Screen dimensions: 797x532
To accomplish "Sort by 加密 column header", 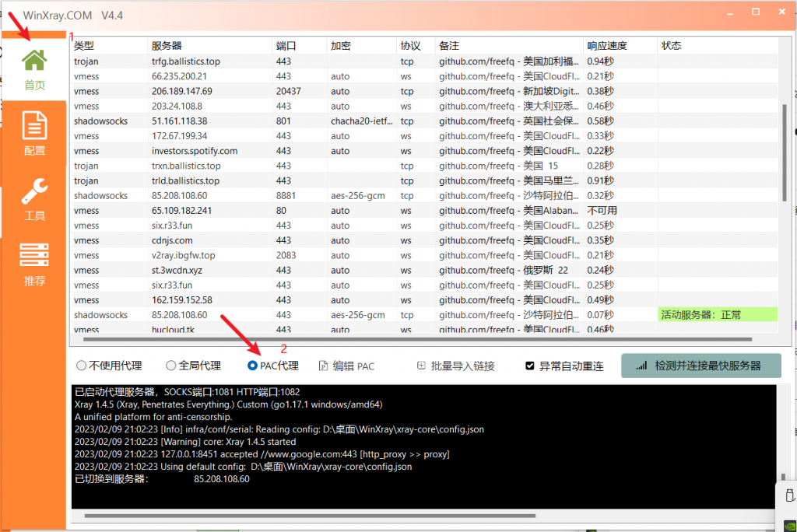I will coord(361,46).
